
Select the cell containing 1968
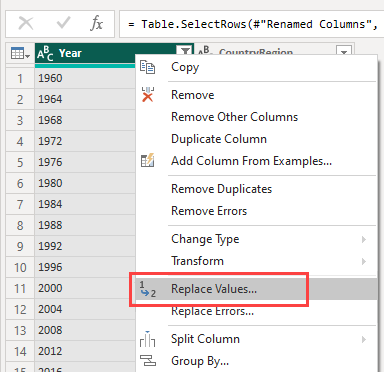(85, 120)
